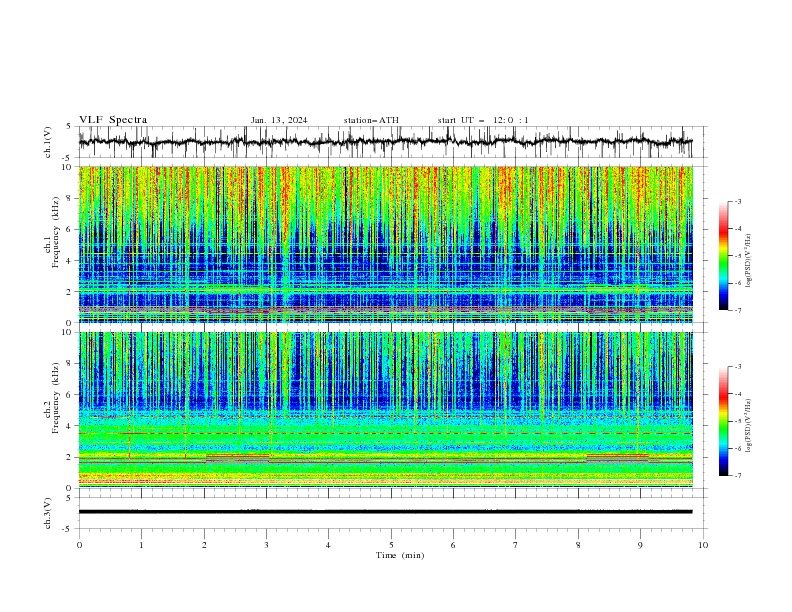The image size is (792, 612).
Task: Click the '-3' label on ch.1 color bar
Action: pos(737,201)
